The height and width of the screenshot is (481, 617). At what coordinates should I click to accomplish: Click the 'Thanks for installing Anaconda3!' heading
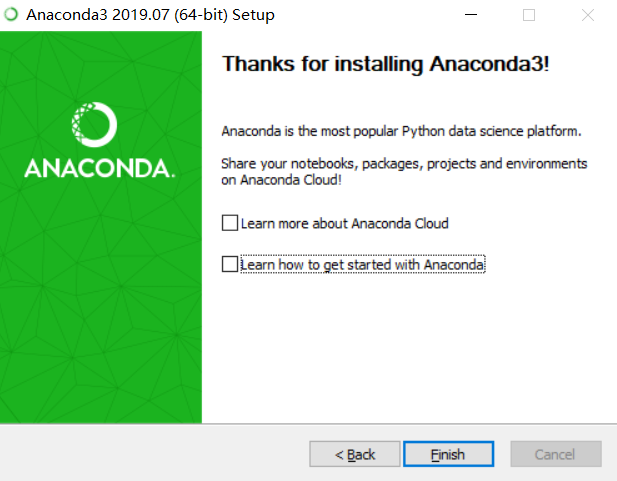pyautogui.click(x=385, y=64)
